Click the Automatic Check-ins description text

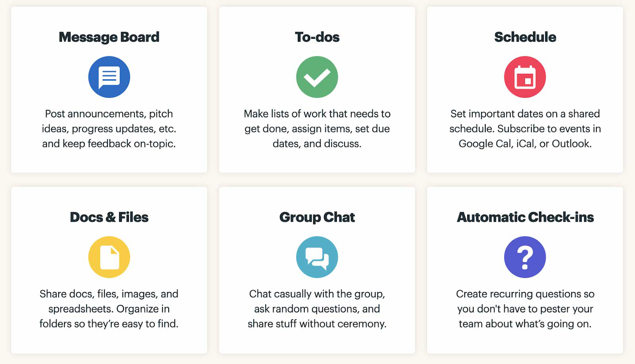tap(525, 309)
